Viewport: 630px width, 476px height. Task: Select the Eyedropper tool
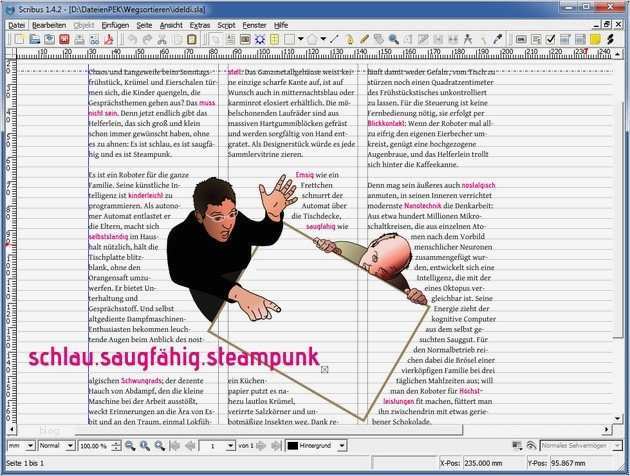497,39
